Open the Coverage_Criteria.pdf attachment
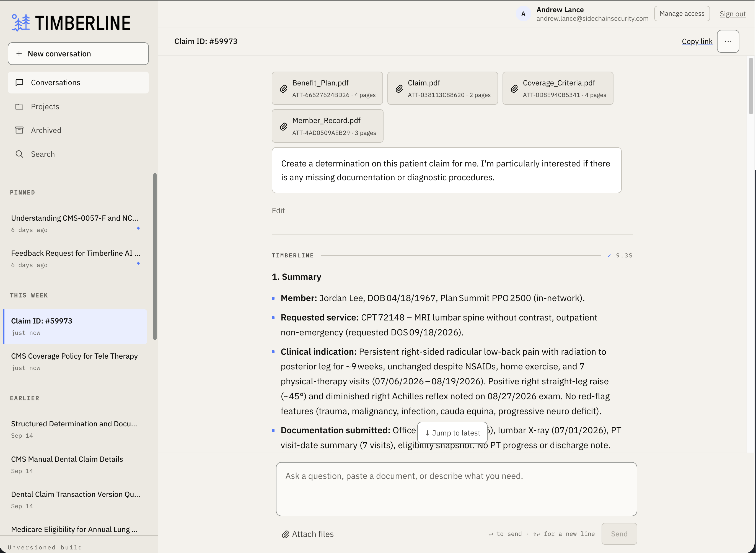 coord(558,88)
